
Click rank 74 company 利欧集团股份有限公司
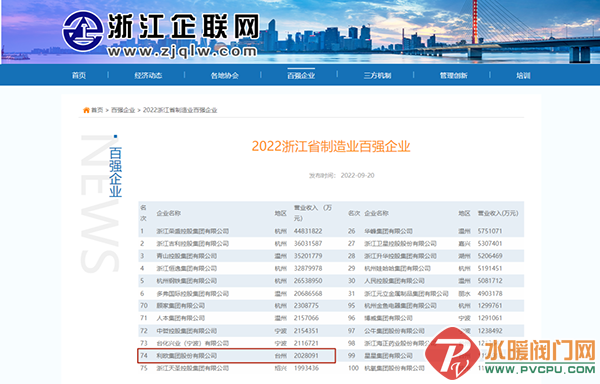tap(186, 355)
